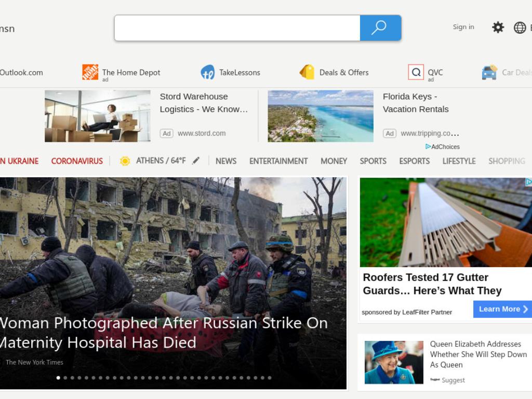Viewport: 532px width, 399px height.
Task: Click the blue search magnifier button
Action: (x=380, y=28)
